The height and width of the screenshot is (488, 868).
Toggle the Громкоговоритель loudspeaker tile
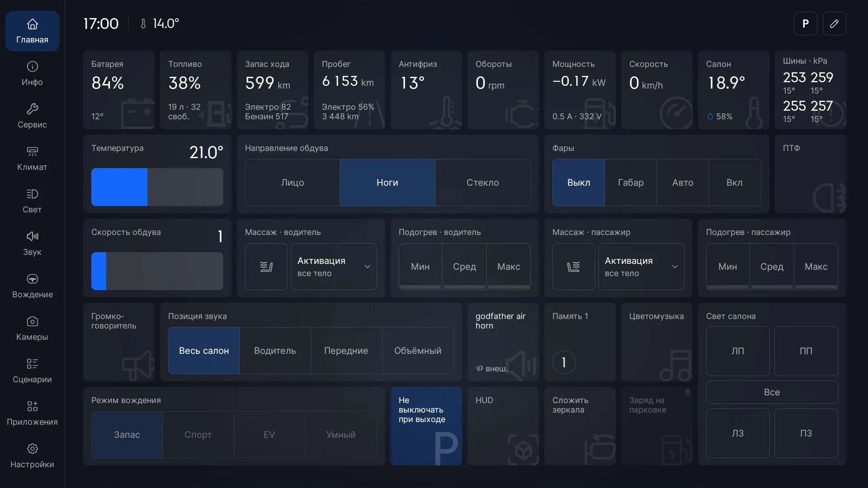pyautogui.click(x=119, y=342)
